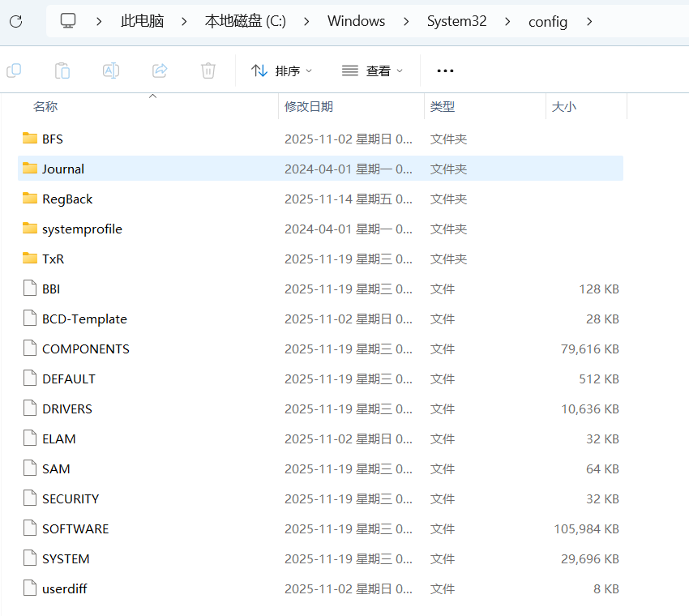This screenshot has width=689, height=616.
Task: Click the Journal folder icon
Action: tap(30, 169)
